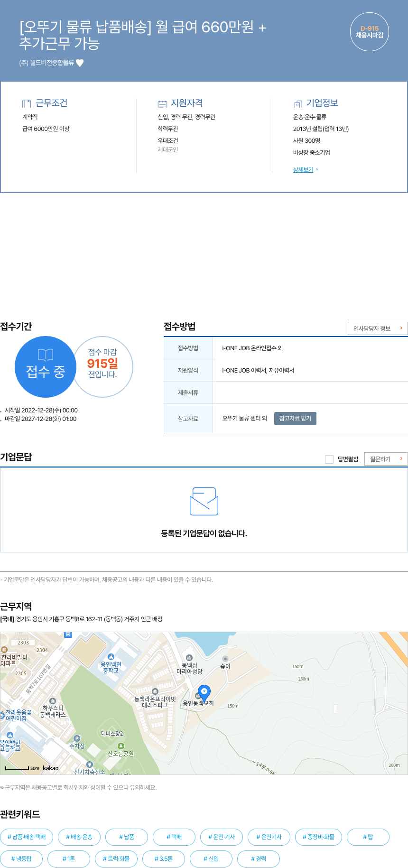Click the 기업정보 building icon
Image resolution: width=408 pixels, height=868 pixels.
pyautogui.click(x=298, y=103)
